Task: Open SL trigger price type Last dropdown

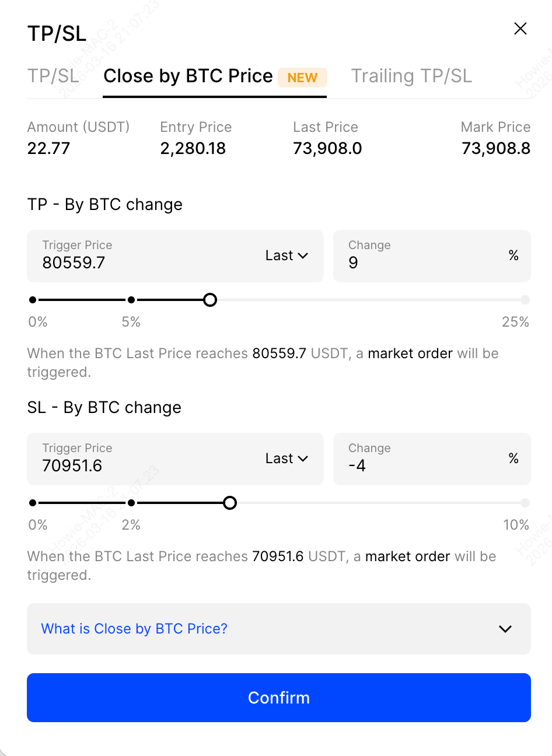Action: click(287, 459)
